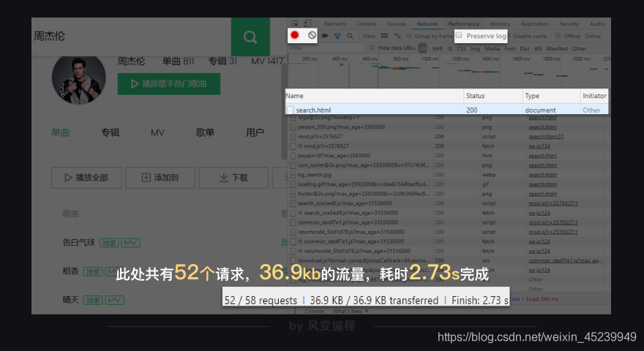This screenshot has width=644, height=351.
Task: Toggle the Offline checkbox
Action: 558,36
